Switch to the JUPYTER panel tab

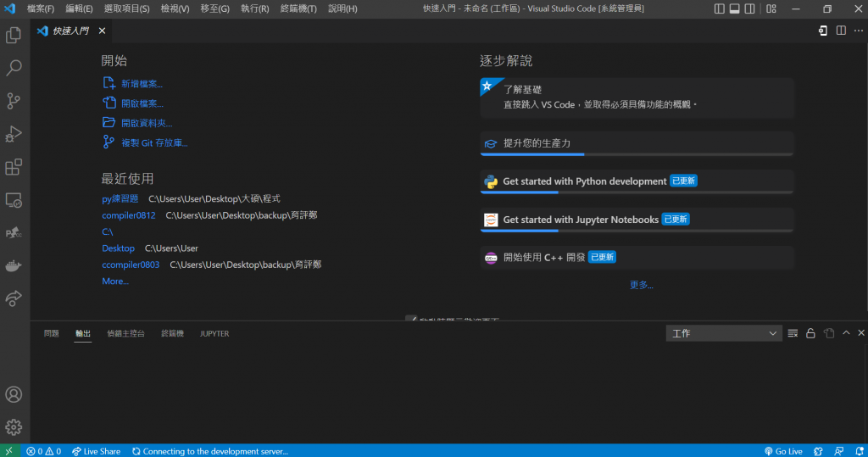click(214, 333)
